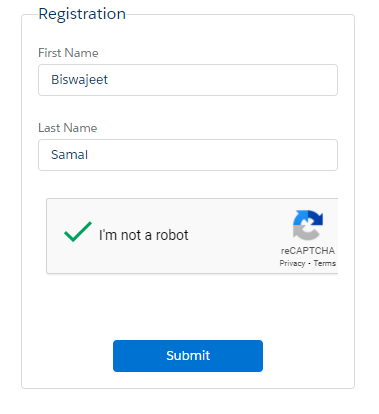Image resolution: width=379 pixels, height=414 pixels.
Task: Click empty area right of Biswajeet in field
Action: (222, 80)
